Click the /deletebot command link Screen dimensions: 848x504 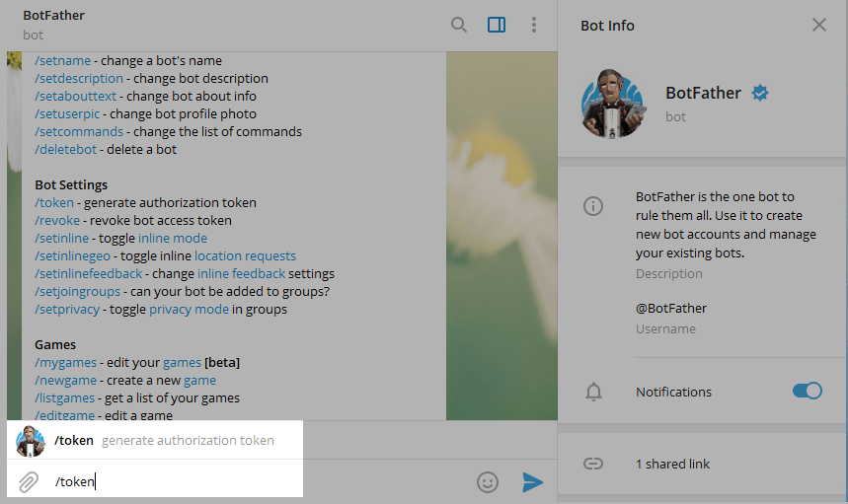(65, 149)
